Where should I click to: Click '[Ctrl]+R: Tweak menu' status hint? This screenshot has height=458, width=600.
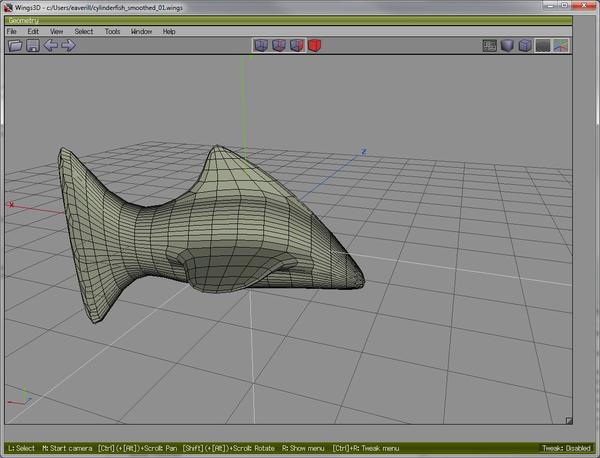[365, 448]
